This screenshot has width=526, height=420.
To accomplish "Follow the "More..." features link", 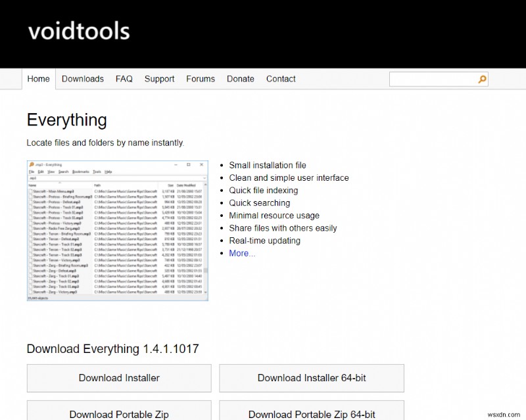I will tap(242, 253).
